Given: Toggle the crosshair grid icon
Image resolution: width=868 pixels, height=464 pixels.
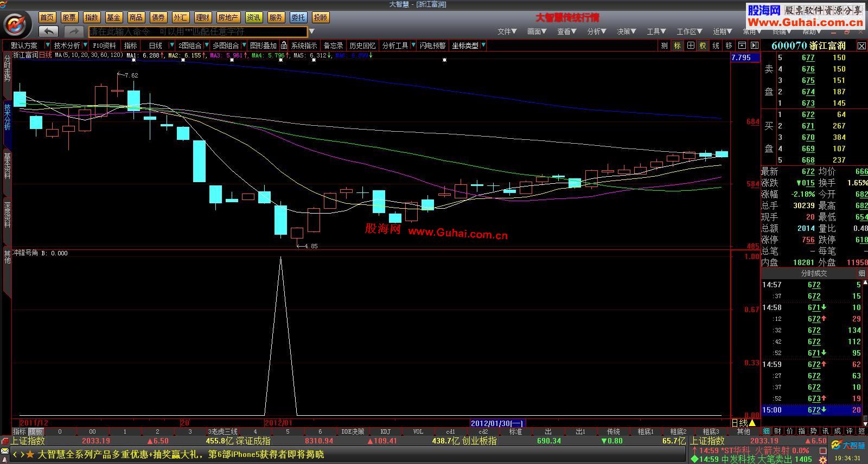Looking at the screenshot, I should coord(690,46).
